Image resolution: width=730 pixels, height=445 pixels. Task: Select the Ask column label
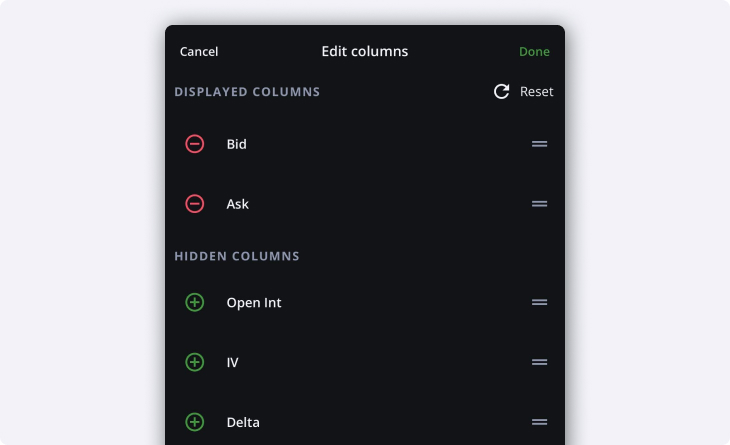click(x=238, y=204)
